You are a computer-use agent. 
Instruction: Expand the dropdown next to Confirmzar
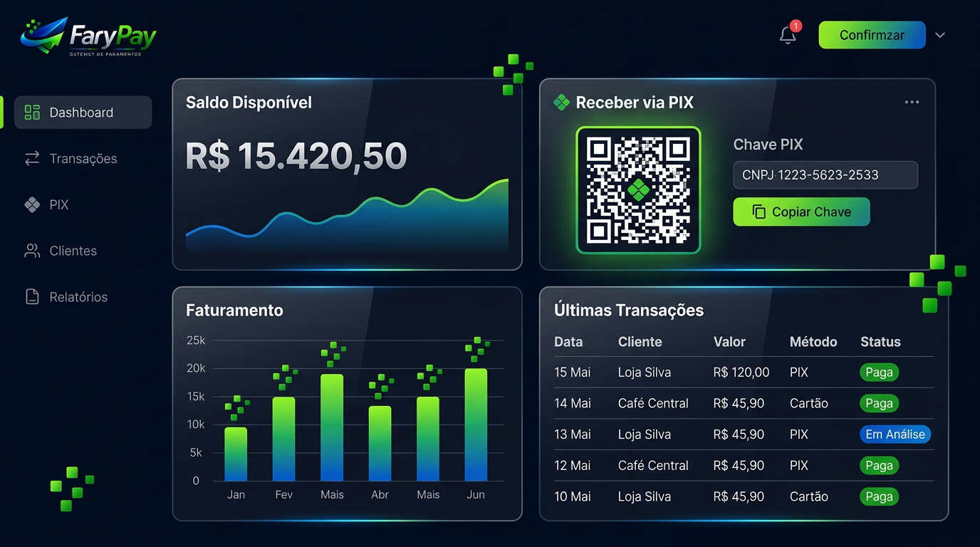click(x=940, y=35)
